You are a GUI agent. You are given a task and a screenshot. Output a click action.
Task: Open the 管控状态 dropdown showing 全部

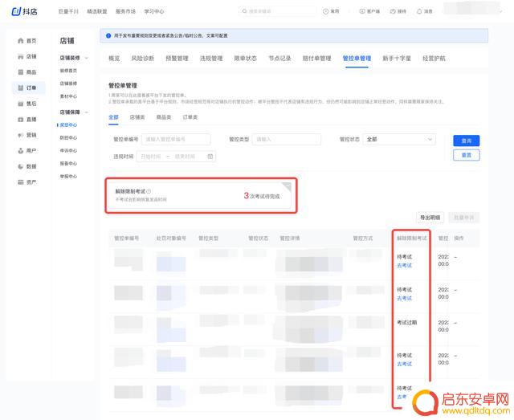399,140
